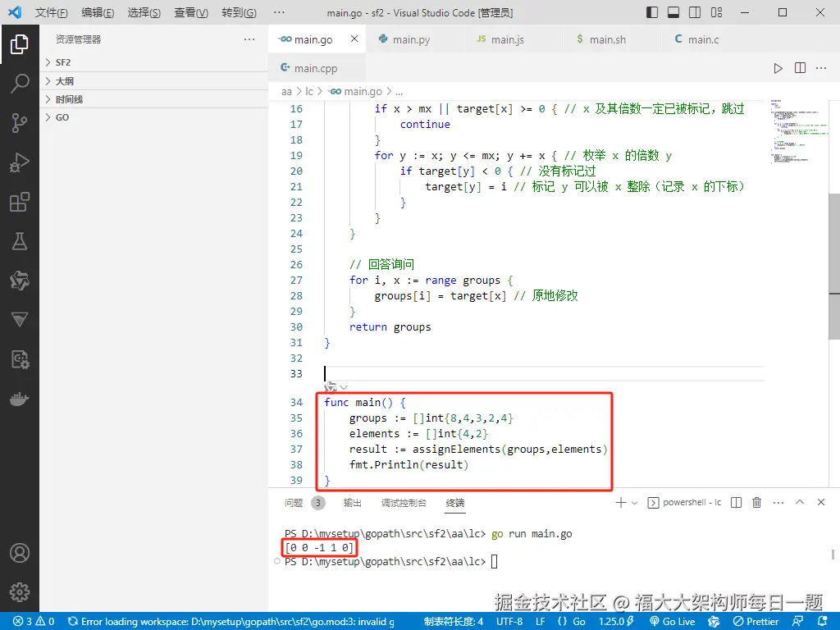This screenshot has width=840, height=630.
Task: Open the 编辑(E) menu
Action: pos(98,12)
